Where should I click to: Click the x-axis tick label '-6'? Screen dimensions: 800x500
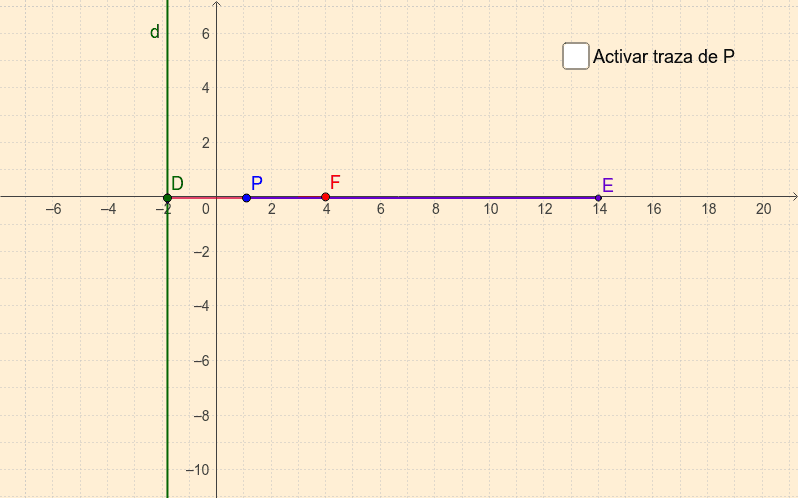(54, 209)
